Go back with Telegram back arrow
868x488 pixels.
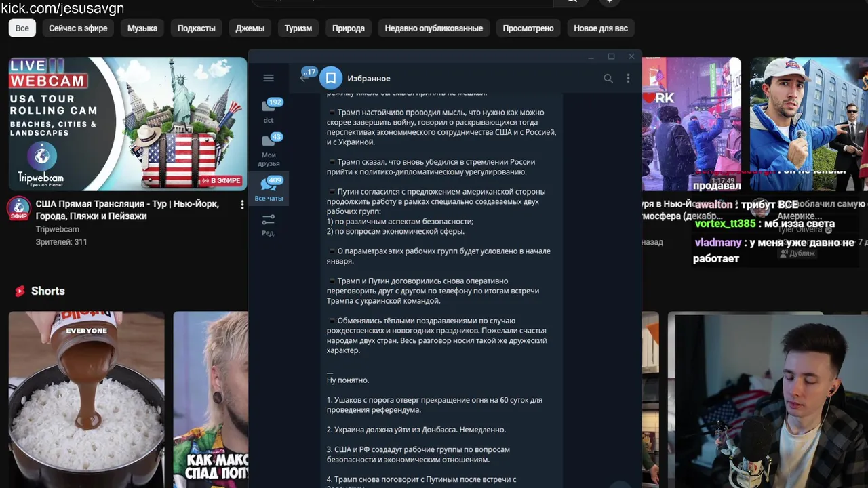point(304,78)
